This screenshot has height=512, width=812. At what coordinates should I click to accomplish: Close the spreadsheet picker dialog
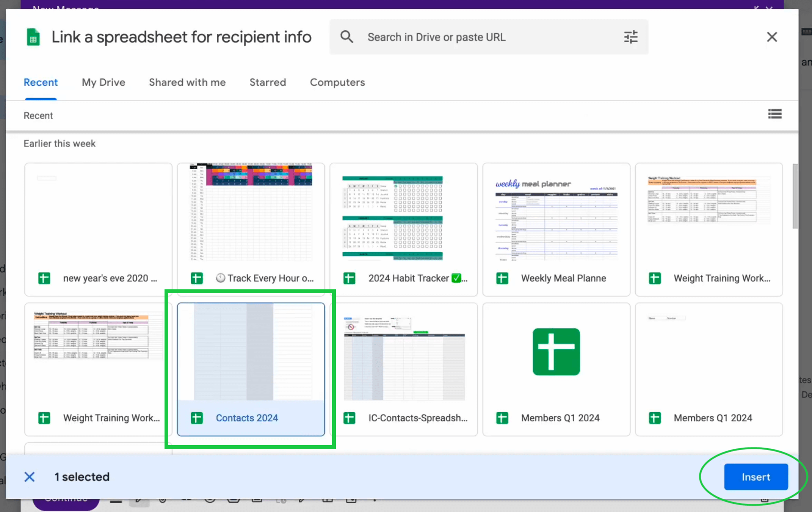[772, 37]
